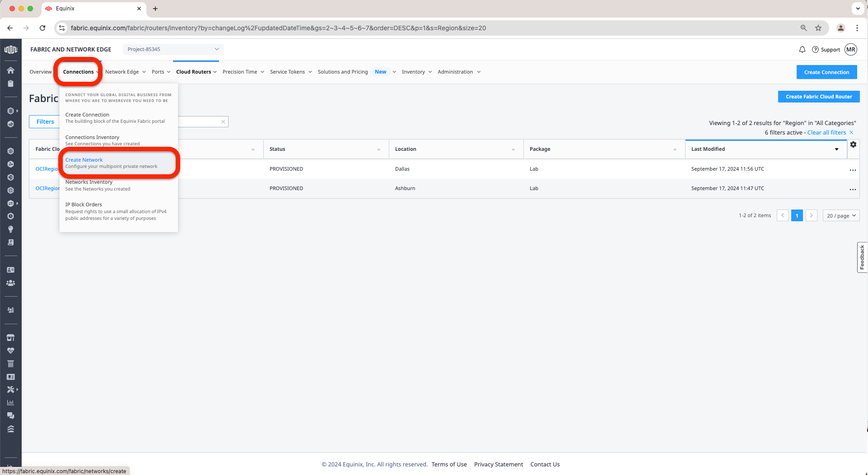This screenshot has width=868, height=475.
Task: Reload the page in browser
Action: pyautogui.click(x=42, y=28)
